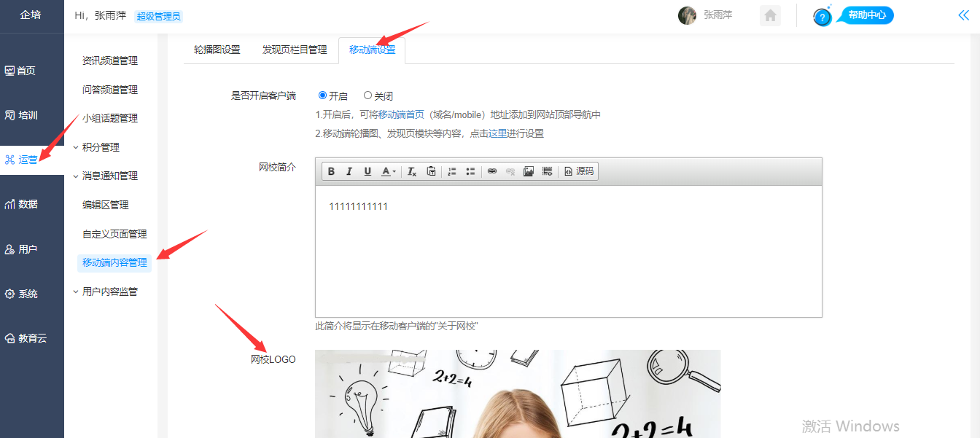Expand the 消息通知管理 menu group
980x438 pixels.
pos(109,176)
